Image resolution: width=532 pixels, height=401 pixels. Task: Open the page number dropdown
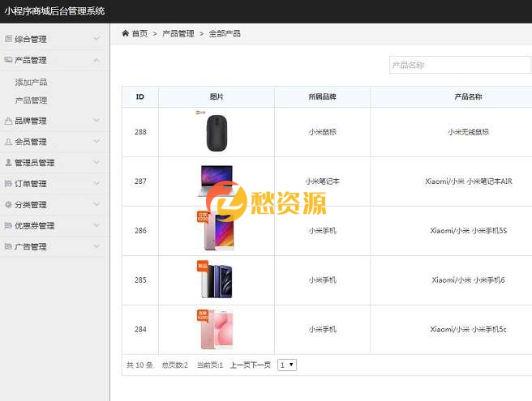click(x=287, y=365)
